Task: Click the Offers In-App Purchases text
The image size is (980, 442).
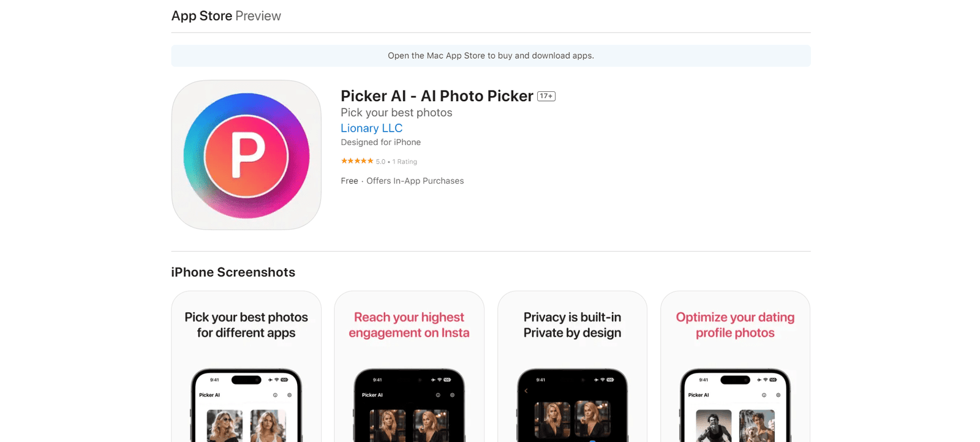Action: coord(415,181)
